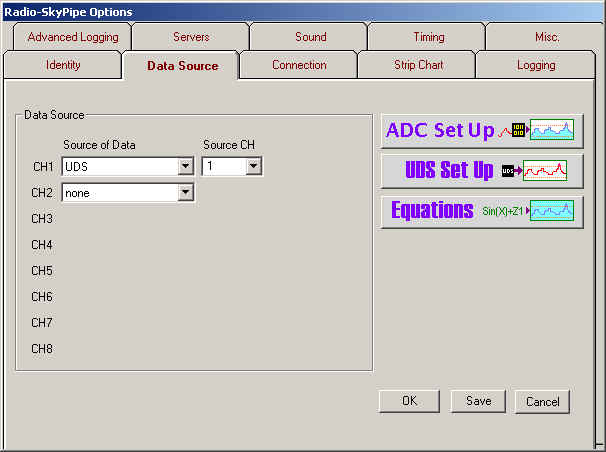This screenshot has height=452, width=606.
Task: Click the Source of Data column label
Action: (99, 145)
